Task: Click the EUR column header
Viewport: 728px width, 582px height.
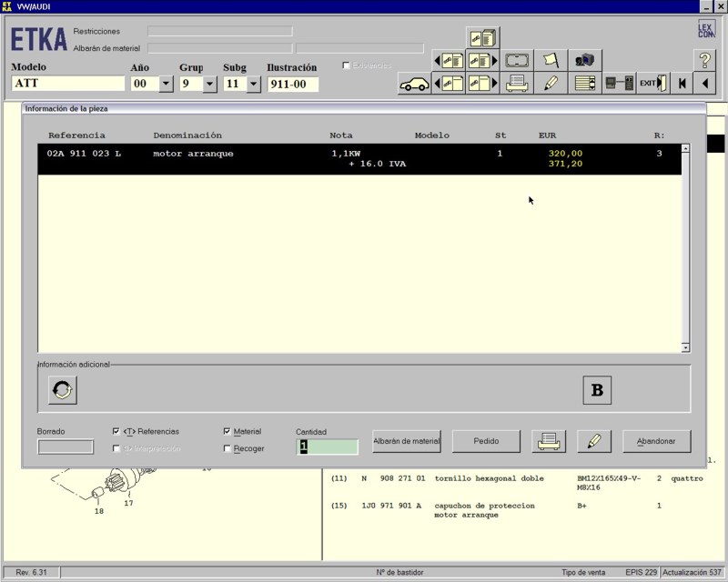Action: pyautogui.click(x=548, y=135)
